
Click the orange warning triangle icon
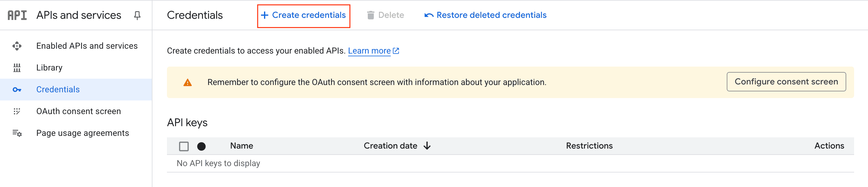pyautogui.click(x=188, y=83)
